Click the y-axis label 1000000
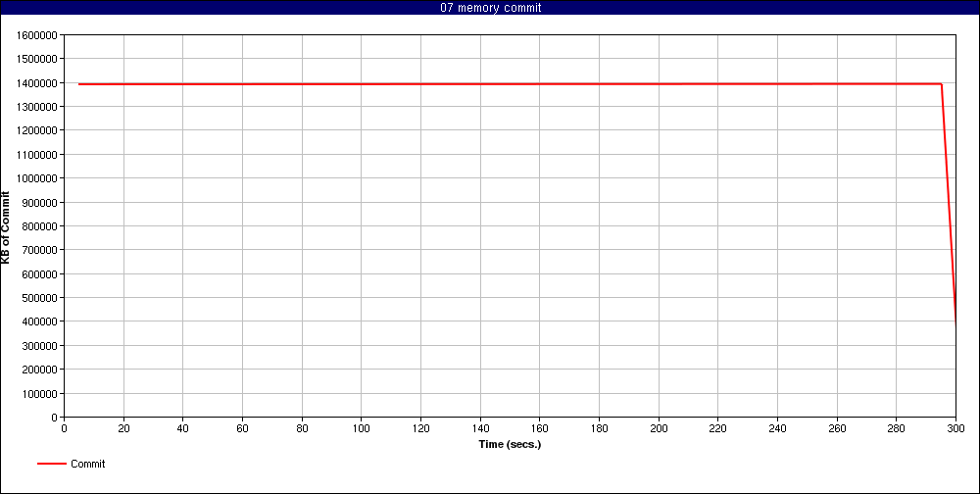The image size is (980, 494). point(39,178)
